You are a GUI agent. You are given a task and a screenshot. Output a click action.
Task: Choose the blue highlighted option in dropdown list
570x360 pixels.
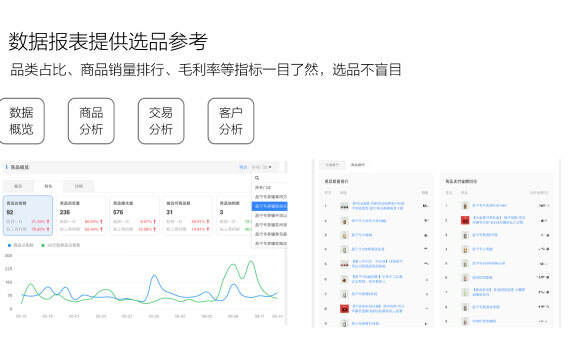point(270,206)
